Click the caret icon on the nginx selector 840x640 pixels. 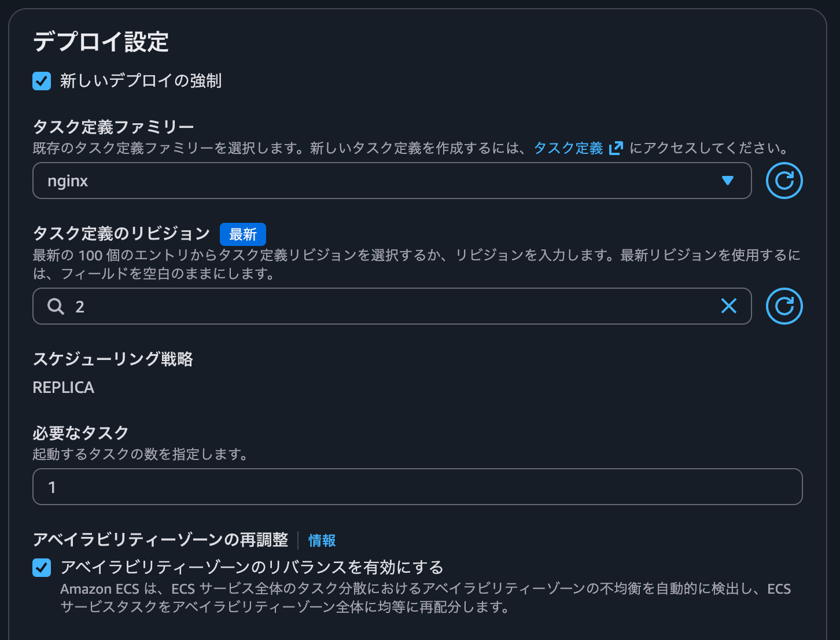click(727, 181)
